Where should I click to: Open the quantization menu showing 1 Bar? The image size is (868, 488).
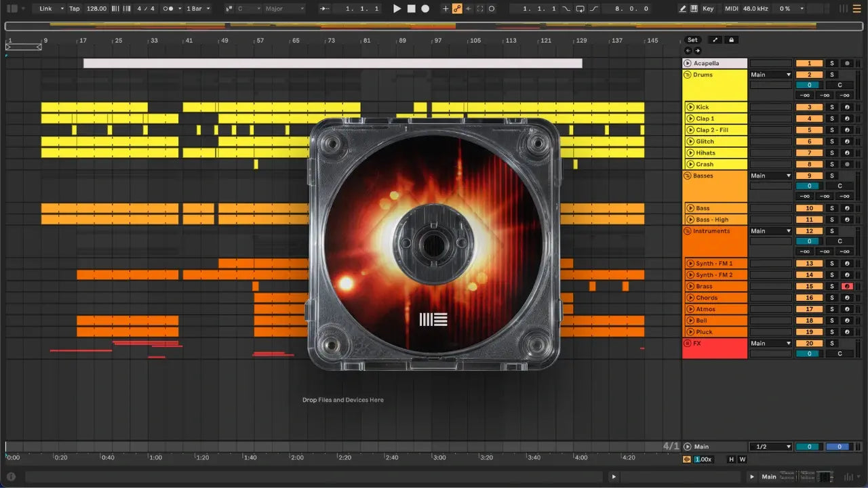pyautogui.click(x=197, y=9)
